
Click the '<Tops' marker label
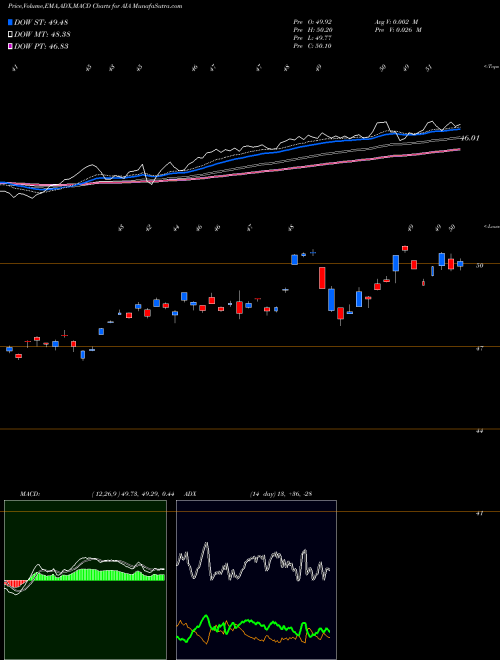491,67
